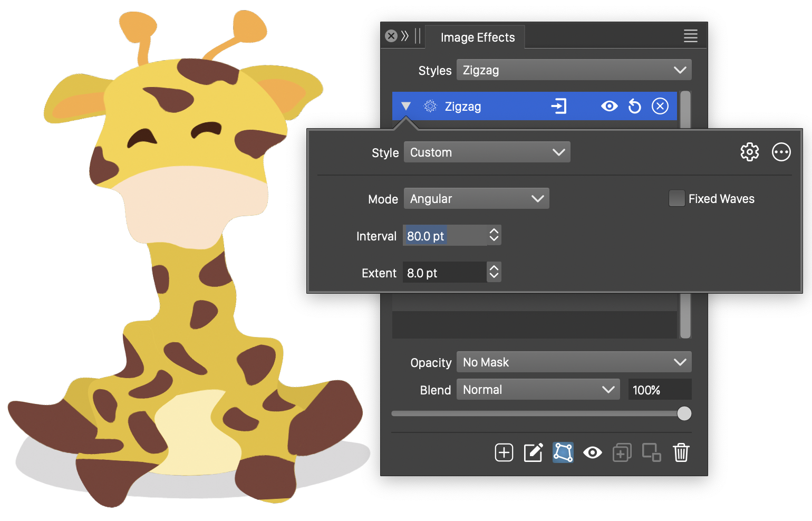
Task: Click the Extent value field
Action: pyautogui.click(x=444, y=273)
